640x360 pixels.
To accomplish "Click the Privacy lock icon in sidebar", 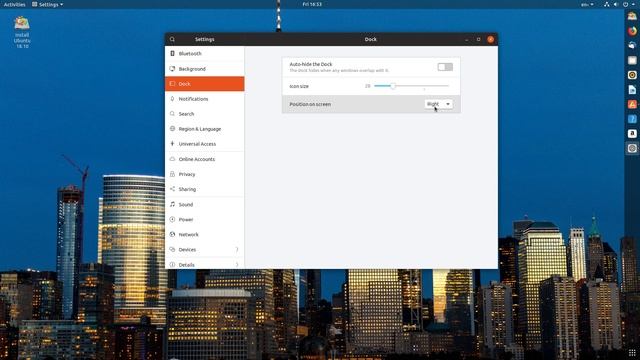I will pyautogui.click(x=172, y=174).
